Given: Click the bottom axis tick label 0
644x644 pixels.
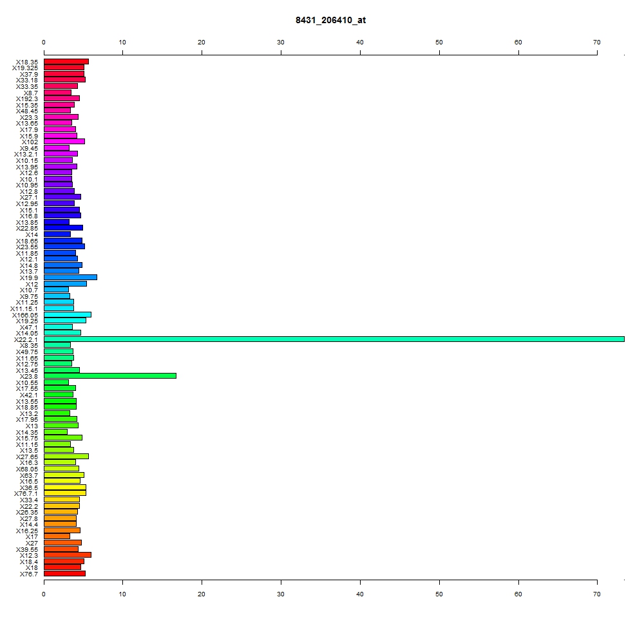Looking at the screenshot, I should click(x=44, y=594).
